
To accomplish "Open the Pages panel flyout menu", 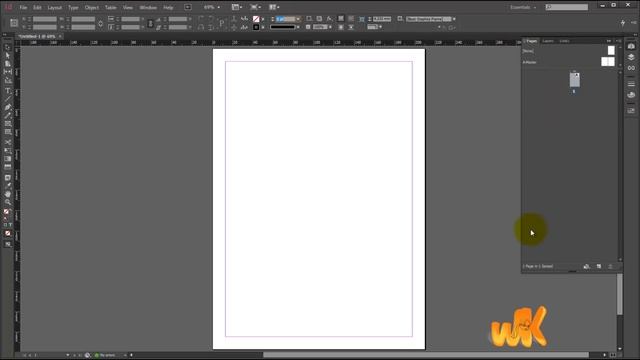I will (x=619, y=41).
